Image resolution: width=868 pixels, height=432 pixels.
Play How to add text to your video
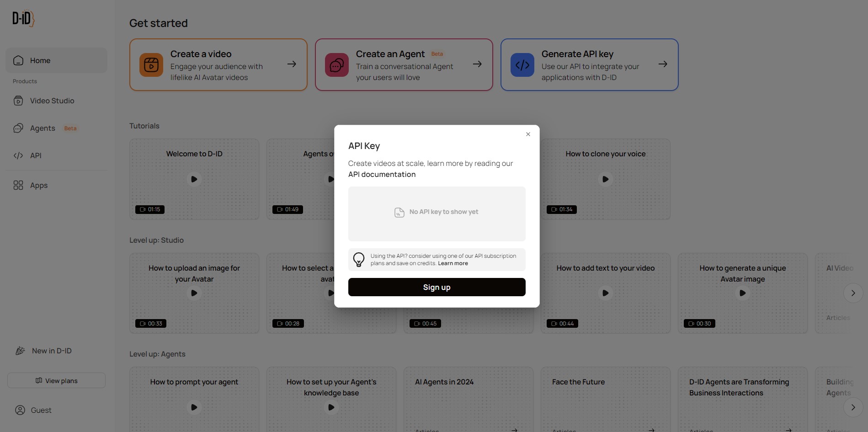point(606,293)
